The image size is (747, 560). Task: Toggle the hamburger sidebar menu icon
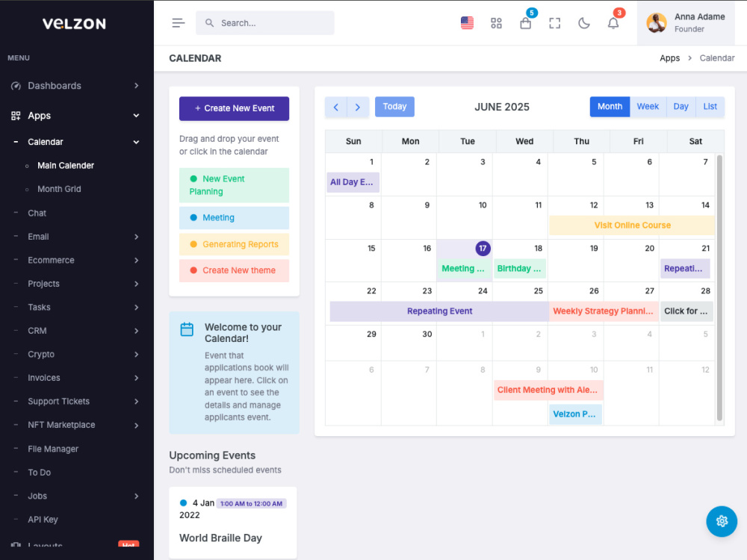click(179, 23)
